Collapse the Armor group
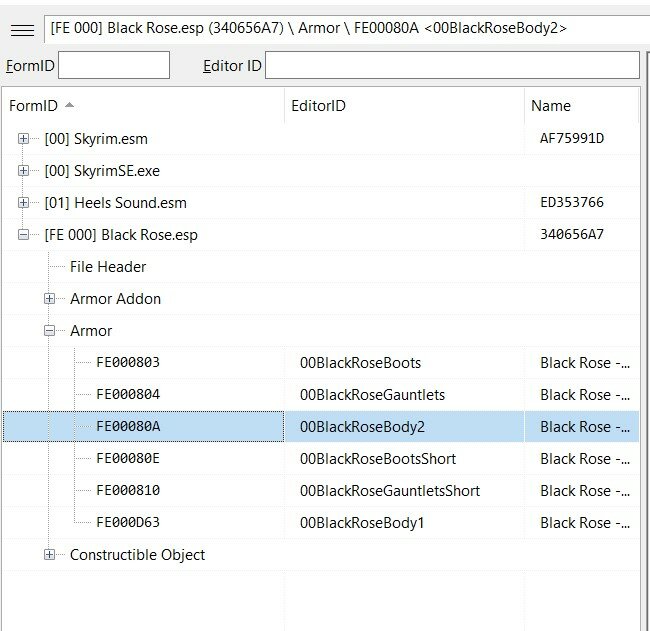Screen dimensions: 650x631 click(49, 331)
